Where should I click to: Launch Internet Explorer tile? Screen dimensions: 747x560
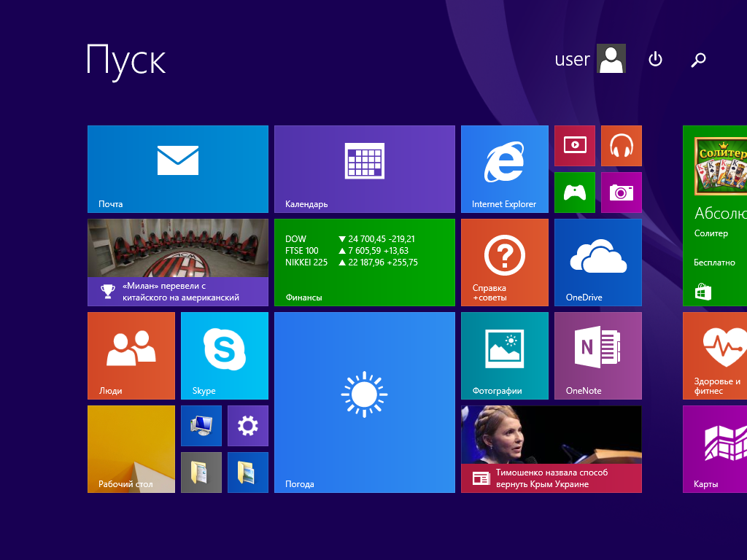tap(505, 169)
